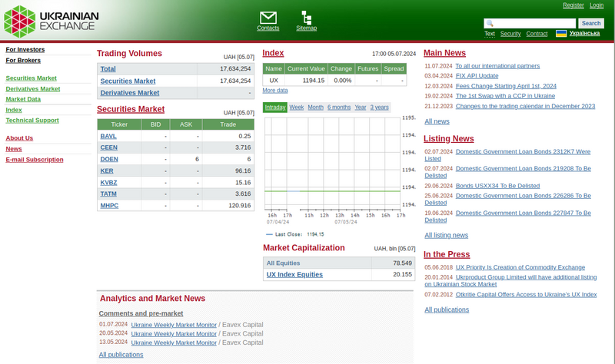Open the Login link
Screen dimensions: 615x364
point(597,5)
